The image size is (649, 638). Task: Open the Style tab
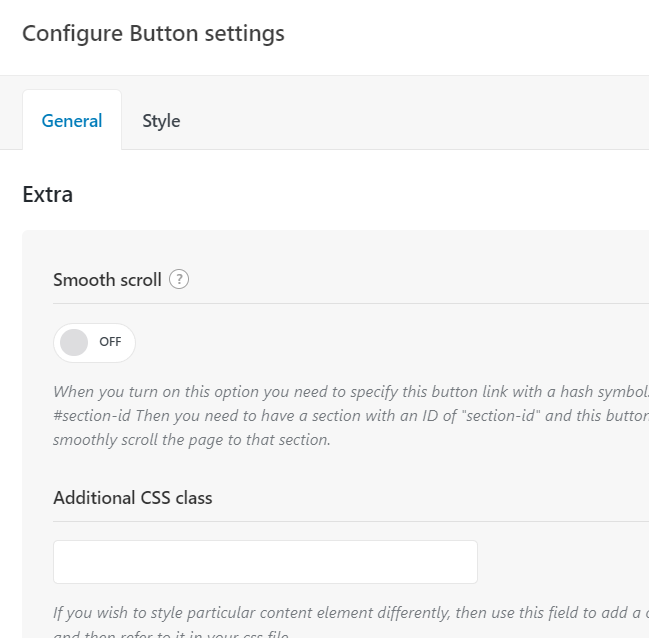(161, 121)
